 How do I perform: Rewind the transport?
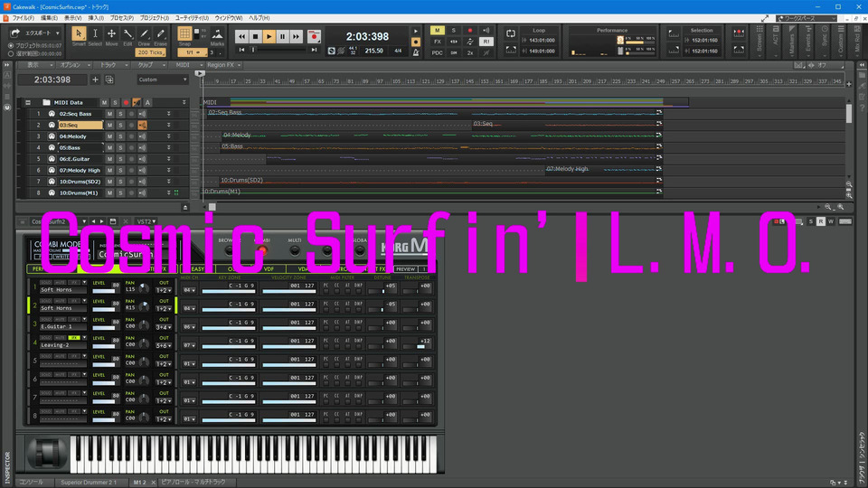[x=242, y=36]
